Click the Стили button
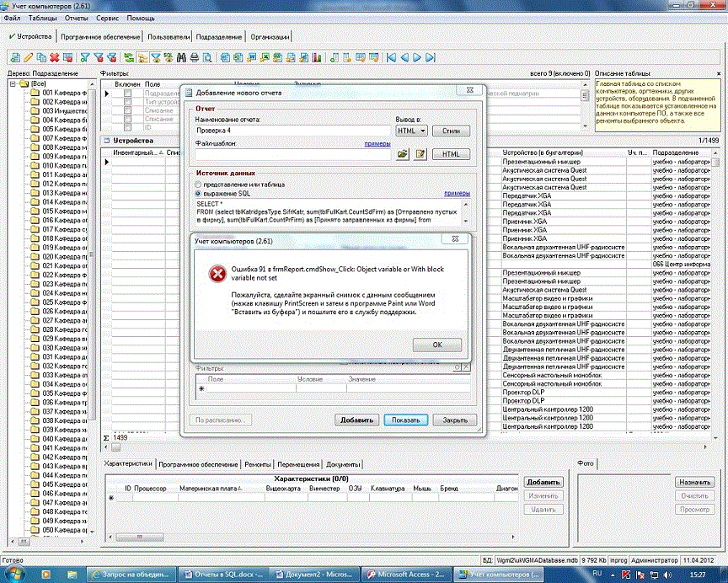This screenshot has width=728, height=583. click(451, 131)
